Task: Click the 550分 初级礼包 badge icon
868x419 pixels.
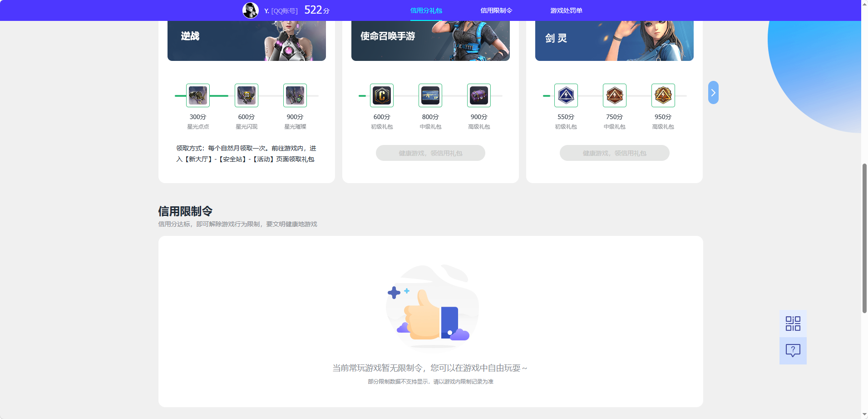Action: [566, 95]
